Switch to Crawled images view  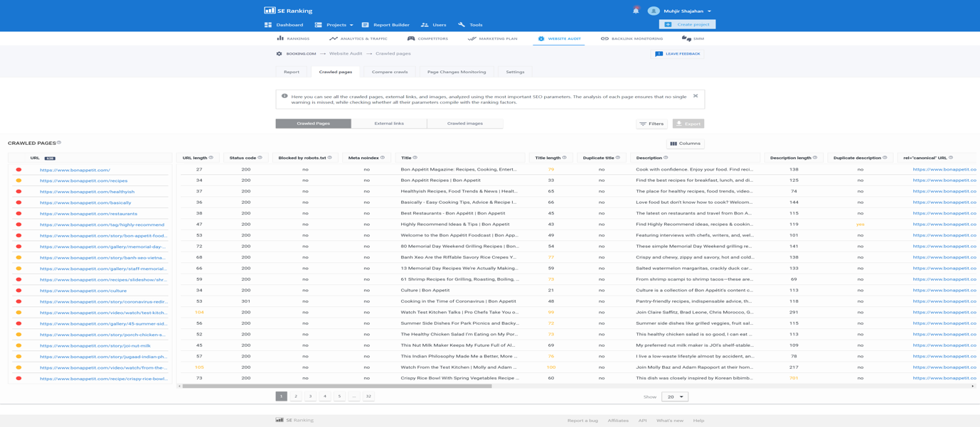coord(464,124)
